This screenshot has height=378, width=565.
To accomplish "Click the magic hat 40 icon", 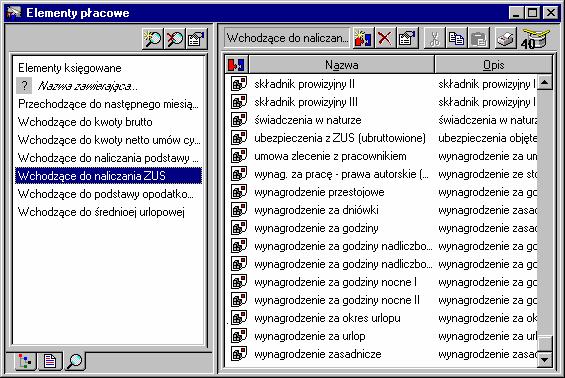I will pos(535,38).
